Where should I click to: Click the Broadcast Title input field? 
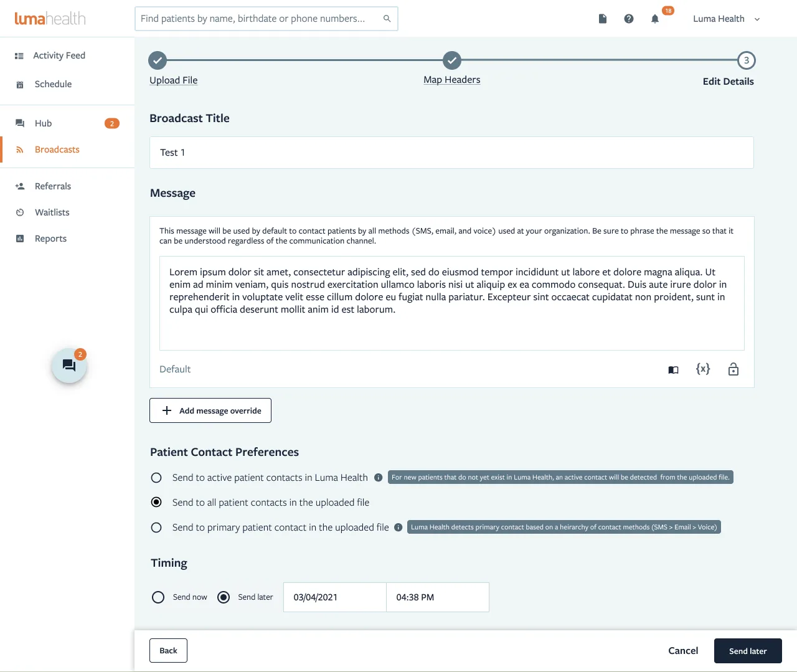451,153
